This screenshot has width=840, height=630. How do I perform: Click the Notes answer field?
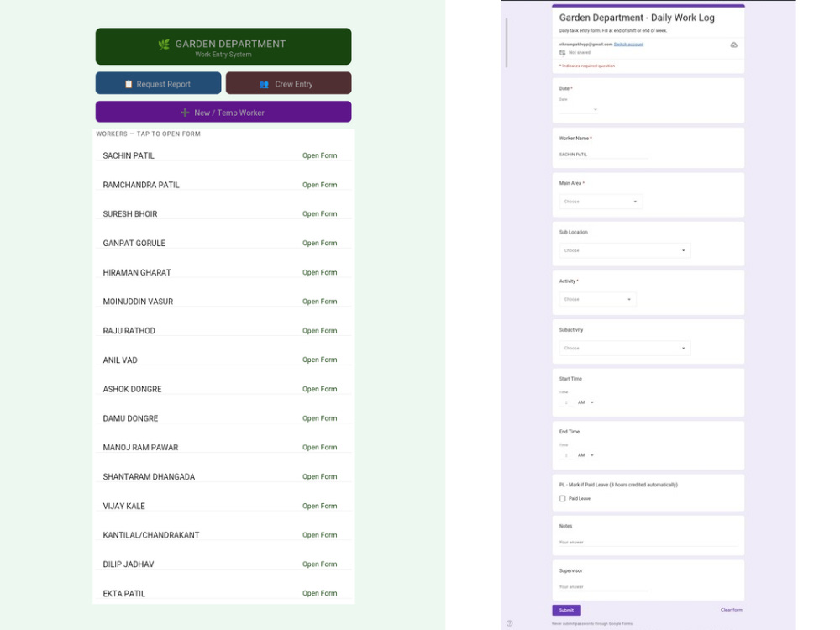click(648, 542)
